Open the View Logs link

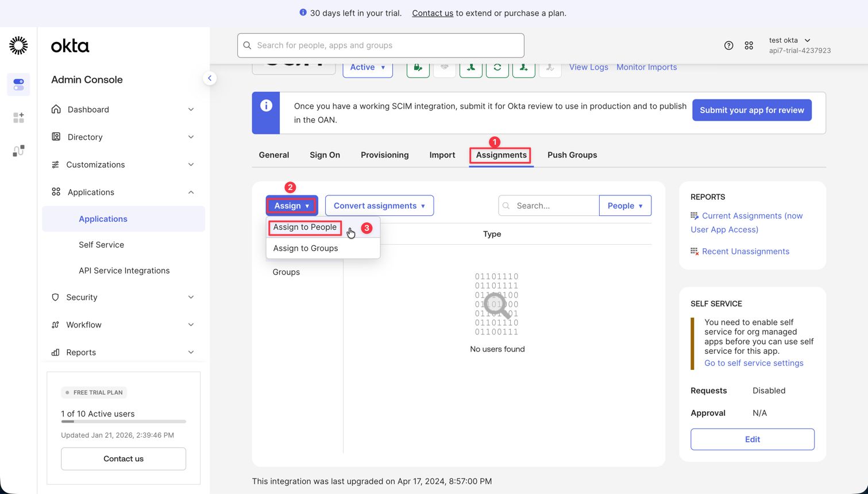[588, 67]
